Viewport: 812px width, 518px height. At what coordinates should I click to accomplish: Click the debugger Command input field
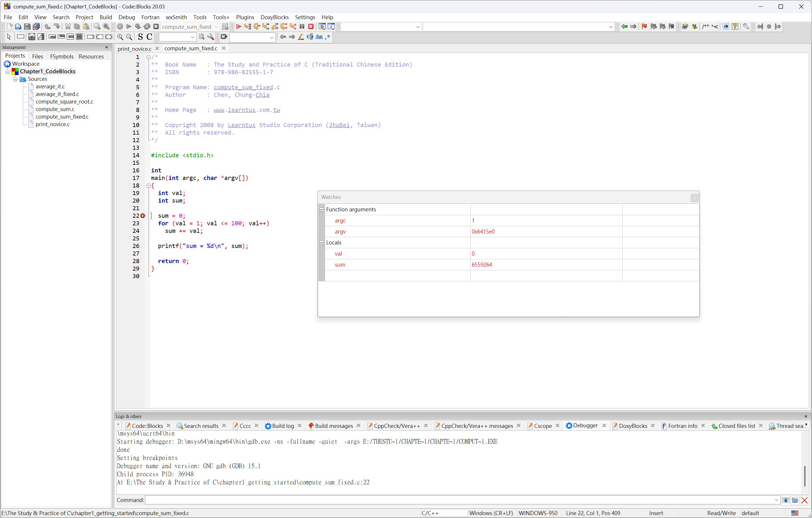[x=459, y=500]
